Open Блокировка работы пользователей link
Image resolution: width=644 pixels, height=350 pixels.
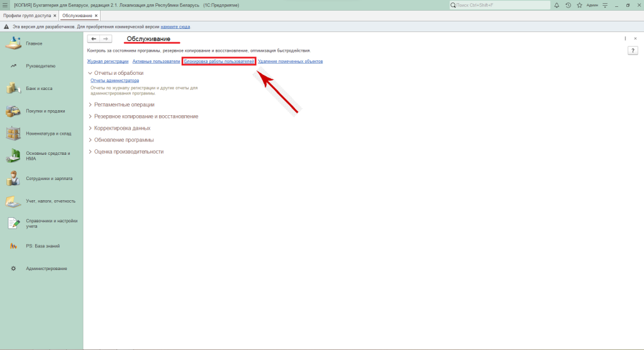pyautogui.click(x=219, y=62)
